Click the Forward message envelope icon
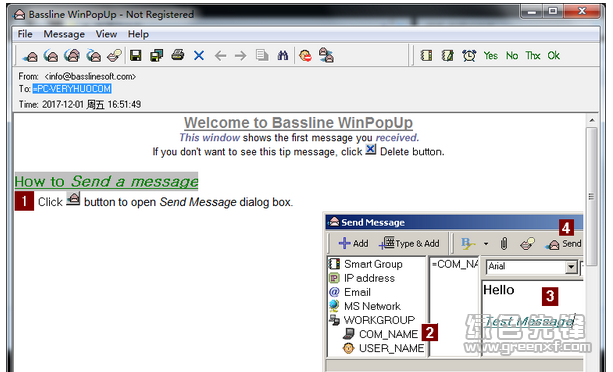This screenshot has height=372, width=613. click(x=93, y=56)
